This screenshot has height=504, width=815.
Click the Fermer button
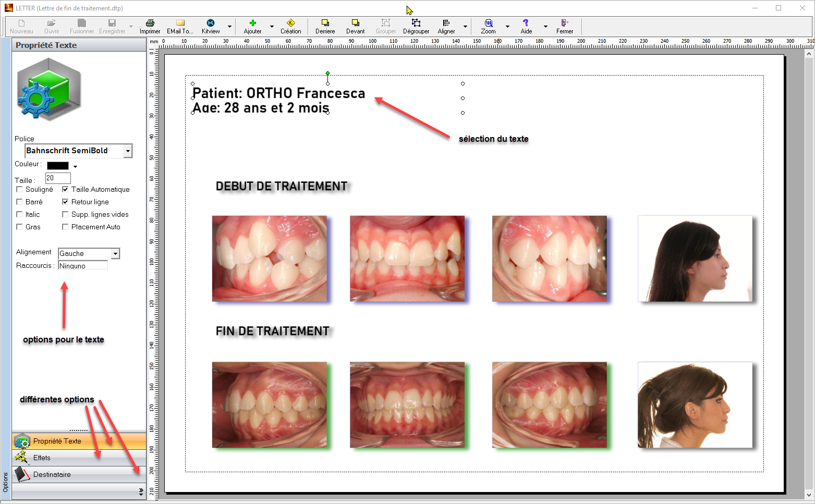tap(564, 26)
